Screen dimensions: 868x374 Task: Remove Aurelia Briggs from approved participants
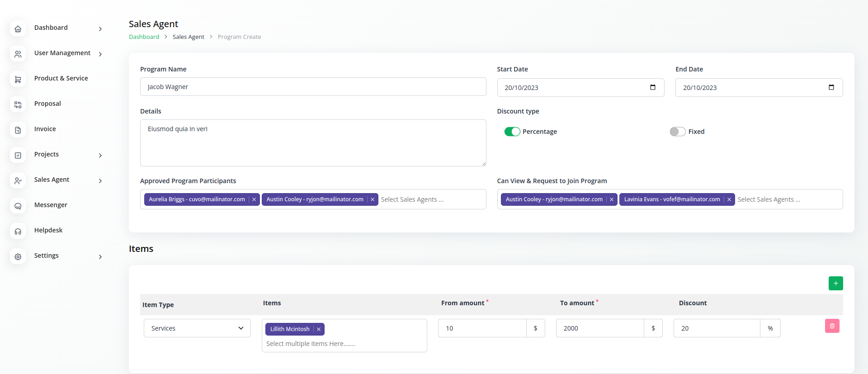click(254, 199)
